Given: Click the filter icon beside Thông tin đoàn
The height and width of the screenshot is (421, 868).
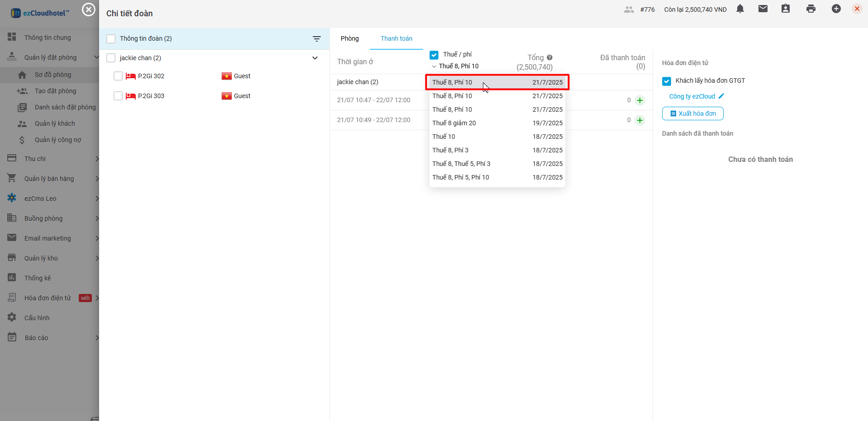Looking at the screenshot, I should coord(316,39).
